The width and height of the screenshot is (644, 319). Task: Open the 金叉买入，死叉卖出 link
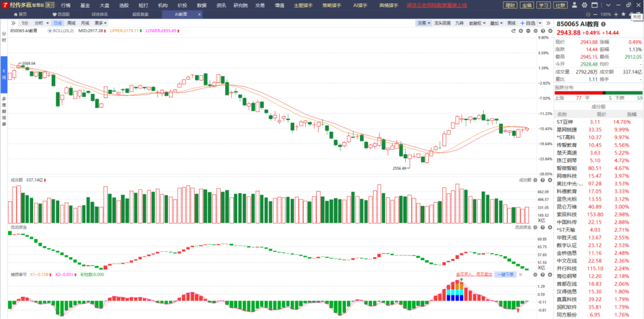tap(474, 275)
